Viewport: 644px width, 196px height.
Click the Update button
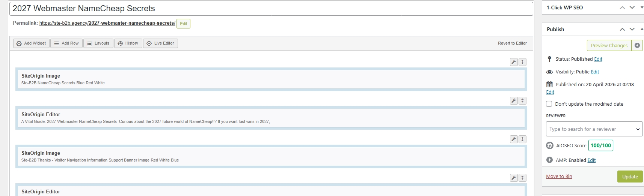click(630, 177)
